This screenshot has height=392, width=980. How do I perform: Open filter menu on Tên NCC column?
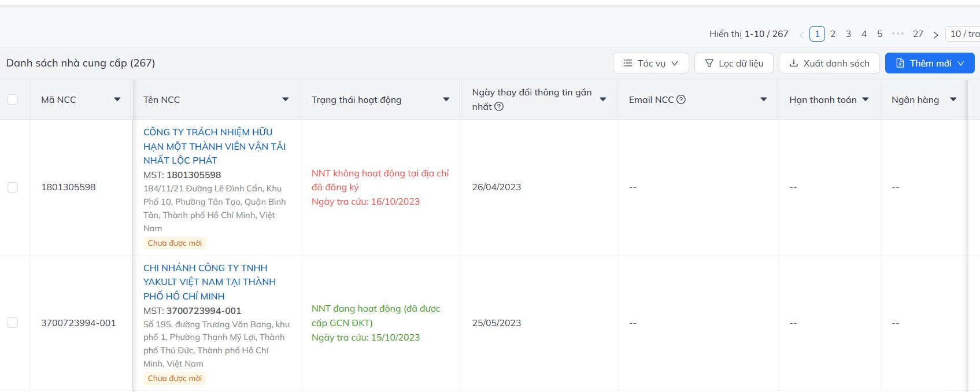coord(285,99)
